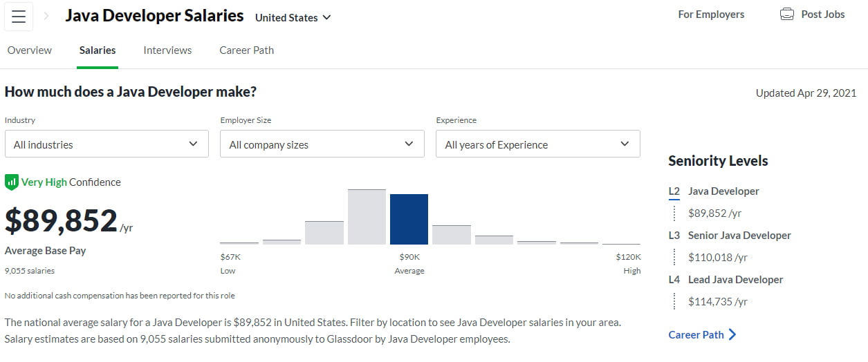Click the Post Jobs link
Screen dimensions: 868x362
[822, 15]
